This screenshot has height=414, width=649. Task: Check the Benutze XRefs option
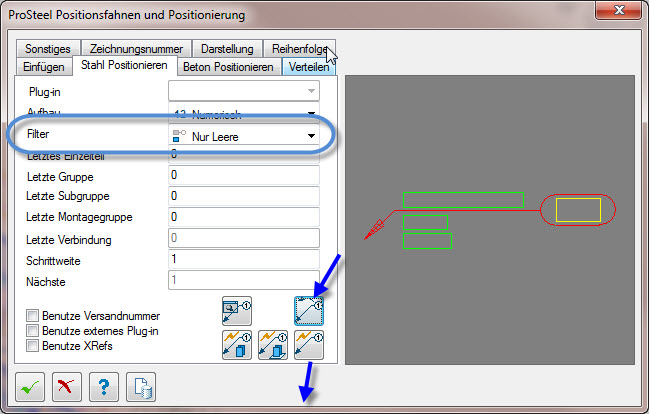[x=32, y=346]
